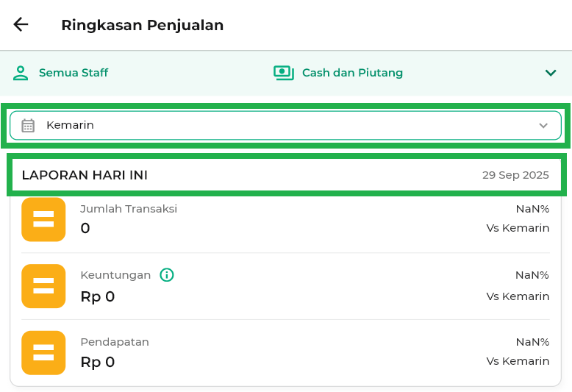The image size is (572, 392).
Task: Select the Semua Staff filter
Action: (74, 73)
